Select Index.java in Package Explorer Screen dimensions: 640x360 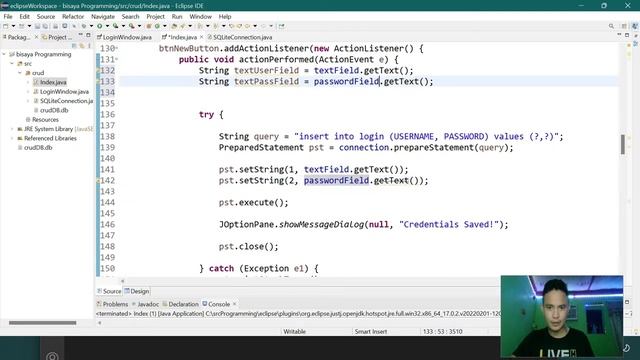click(50, 82)
